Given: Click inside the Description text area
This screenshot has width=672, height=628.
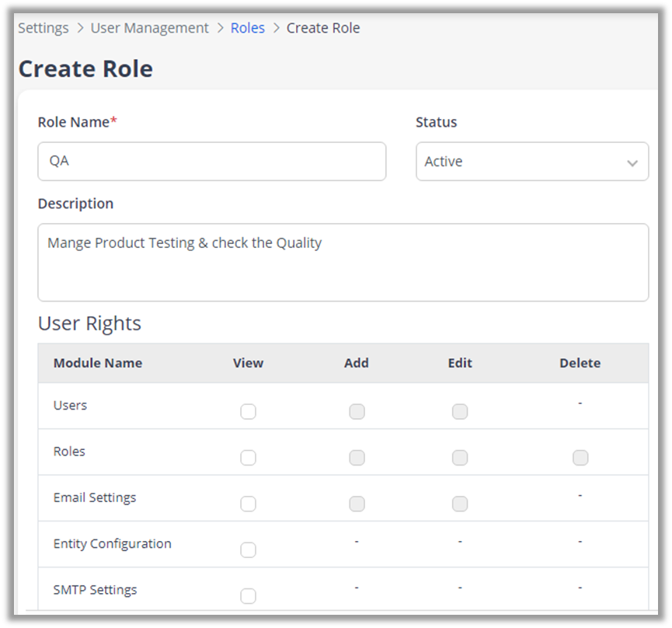Looking at the screenshot, I should tap(343, 263).
